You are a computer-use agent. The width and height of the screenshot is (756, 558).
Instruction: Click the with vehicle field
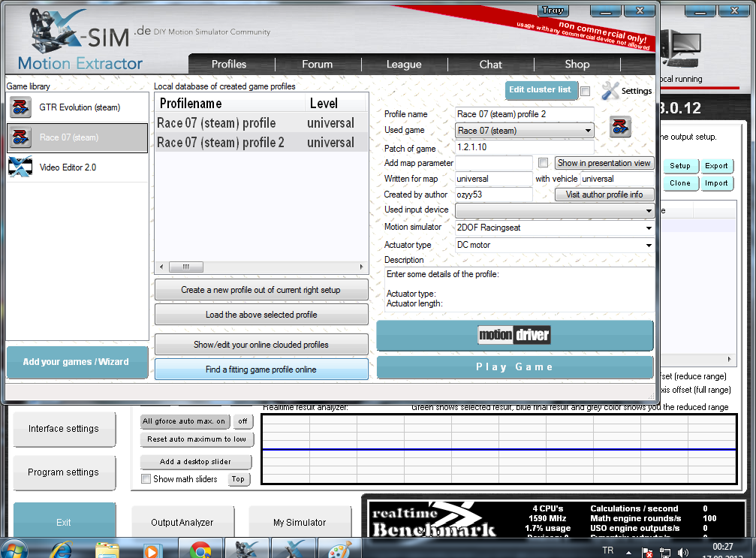tap(617, 179)
